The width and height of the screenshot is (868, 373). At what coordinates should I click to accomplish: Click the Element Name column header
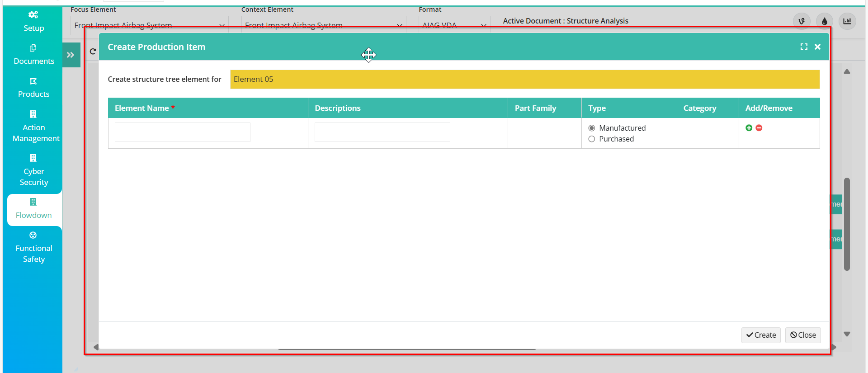pyautogui.click(x=208, y=108)
